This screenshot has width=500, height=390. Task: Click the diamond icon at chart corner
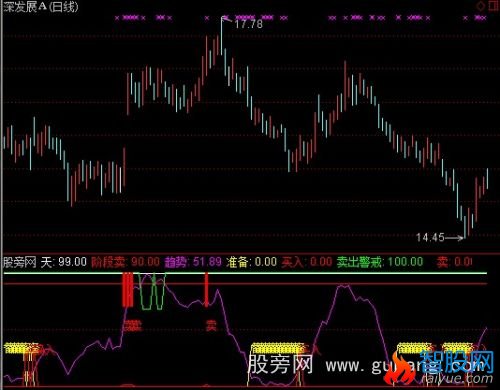point(481,6)
